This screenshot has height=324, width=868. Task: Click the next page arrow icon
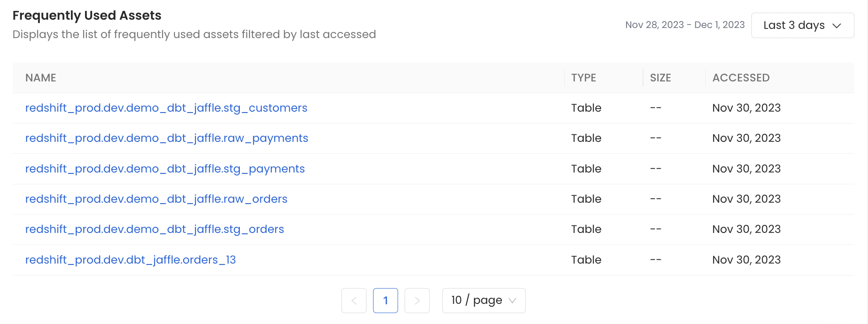(417, 300)
